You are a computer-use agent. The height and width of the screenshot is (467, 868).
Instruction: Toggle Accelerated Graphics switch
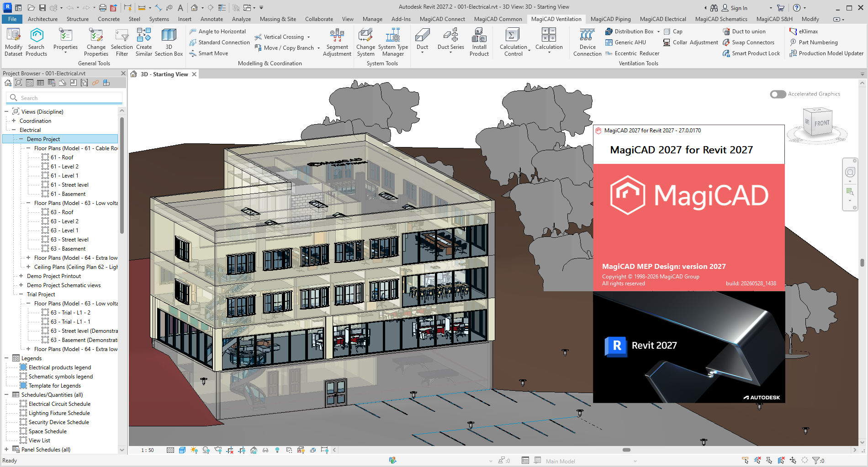(x=778, y=94)
